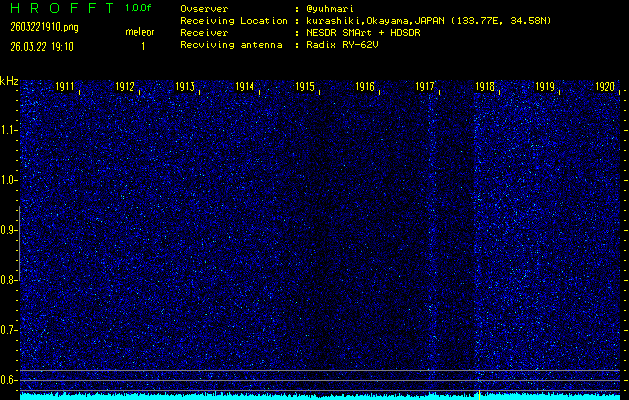Click the 1915 time marker
Screen dimensions: 629x400
pos(305,87)
